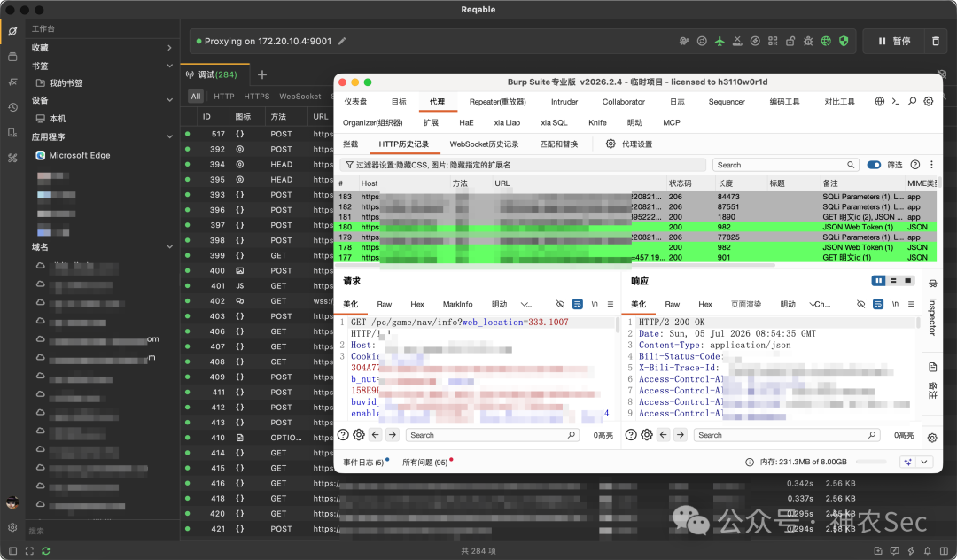Open the QR code icon in Reqable toolbar
Image resolution: width=957 pixels, height=560 pixels.
[773, 41]
